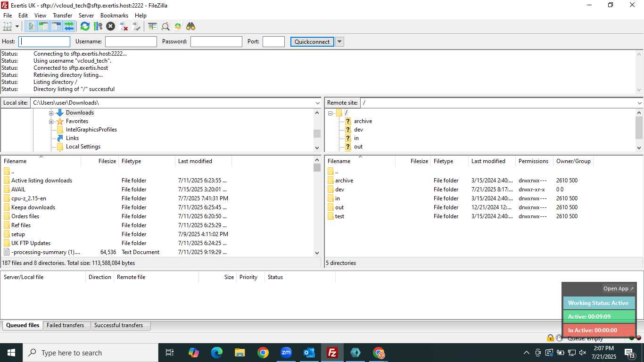Open the Quickconnect history dropdown
This screenshot has height=362, width=644.
339,41
